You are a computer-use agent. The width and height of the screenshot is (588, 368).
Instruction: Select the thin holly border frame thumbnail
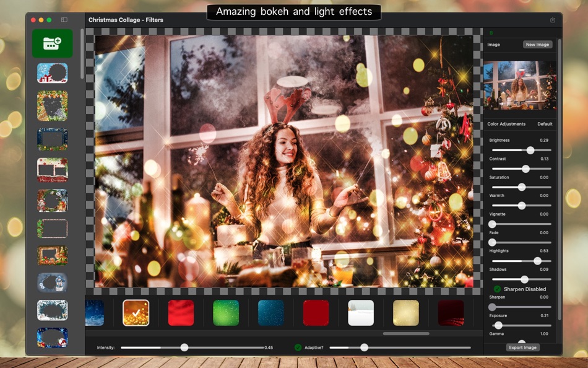pos(53,229)
